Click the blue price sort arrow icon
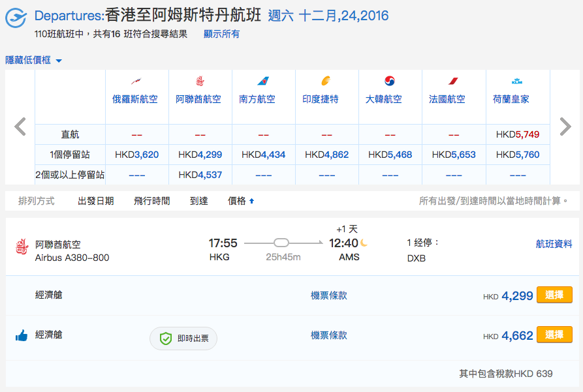The height and width of the screenshot is (392, 583). point(252,201)
